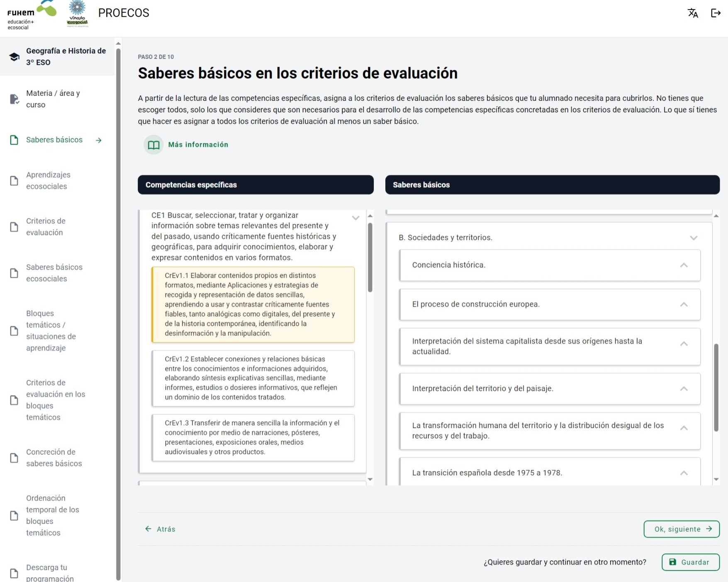Collapse the CE1 competency chevron
This screenshot has height=582, width=728.
point(355,218)
